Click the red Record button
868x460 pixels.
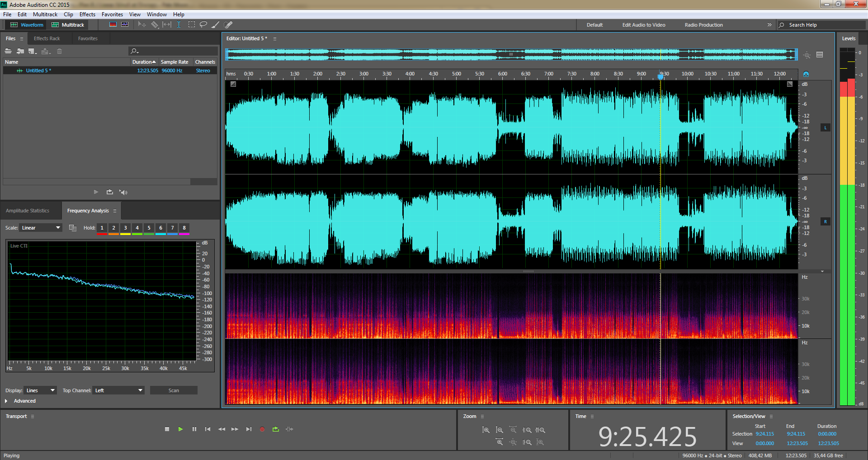point(262,429)
